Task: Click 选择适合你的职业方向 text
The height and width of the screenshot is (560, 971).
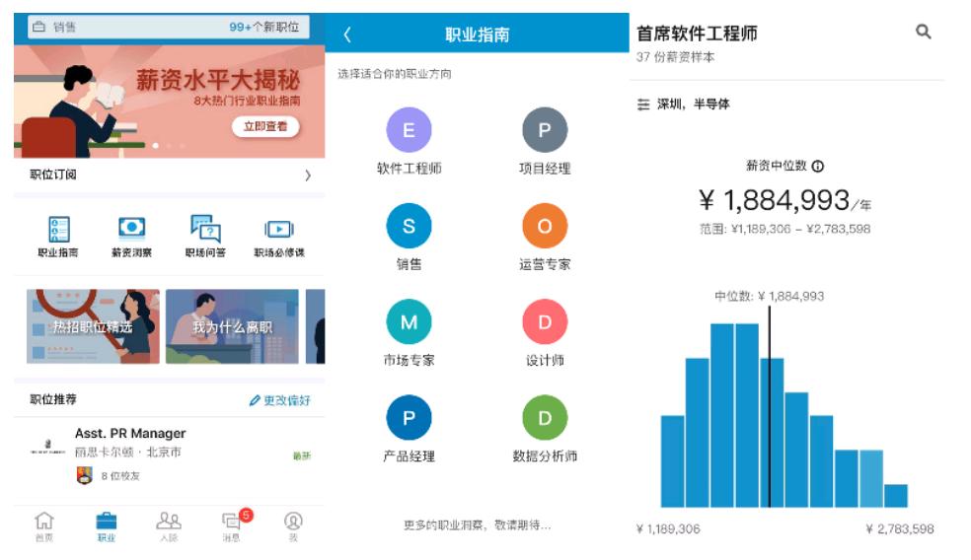Action: click(x=395, y=74)
